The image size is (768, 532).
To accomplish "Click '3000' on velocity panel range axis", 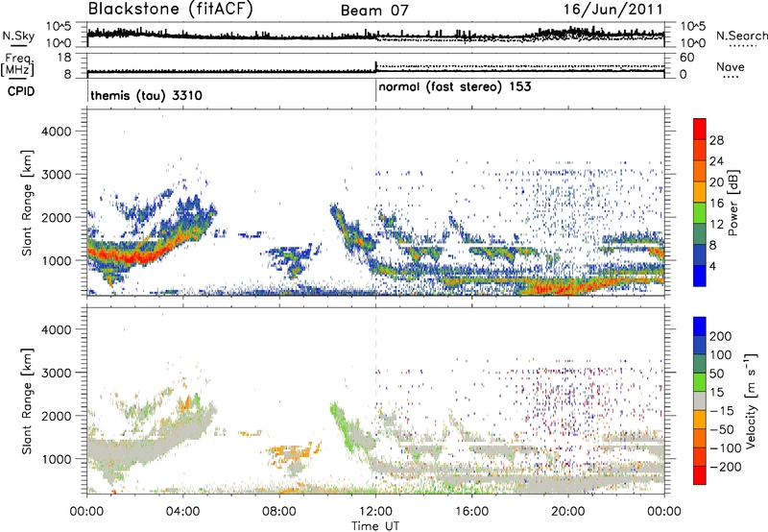I will [57, 373].
